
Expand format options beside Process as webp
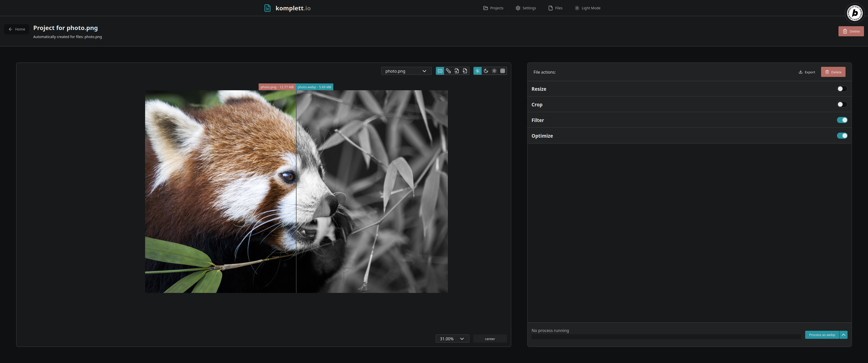[x=844, y=335]
